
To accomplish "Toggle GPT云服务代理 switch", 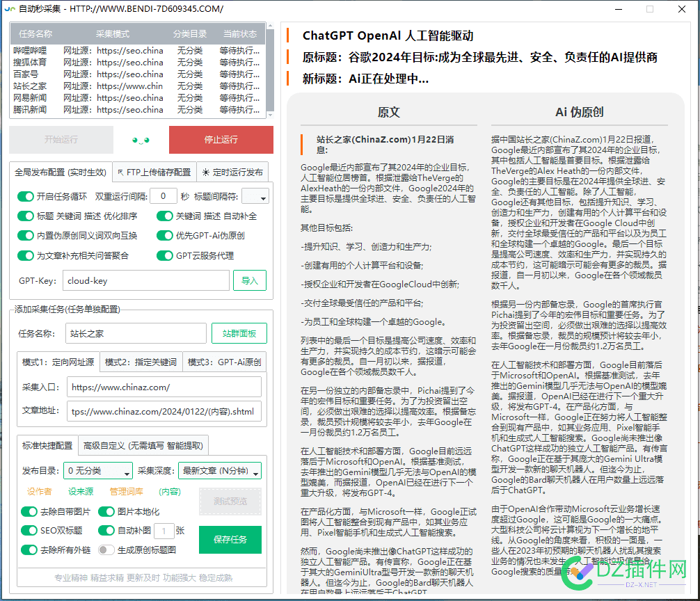I will click(165, 256).
